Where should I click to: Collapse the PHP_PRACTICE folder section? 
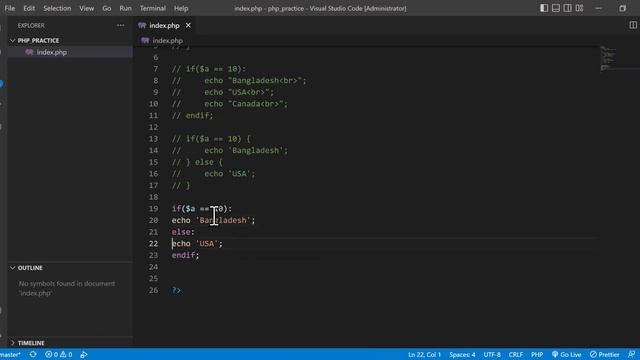(x=38, y=40)
